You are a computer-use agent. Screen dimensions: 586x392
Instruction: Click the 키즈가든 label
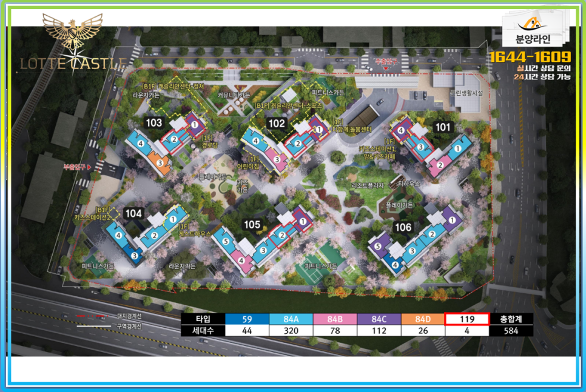point(242,186)
